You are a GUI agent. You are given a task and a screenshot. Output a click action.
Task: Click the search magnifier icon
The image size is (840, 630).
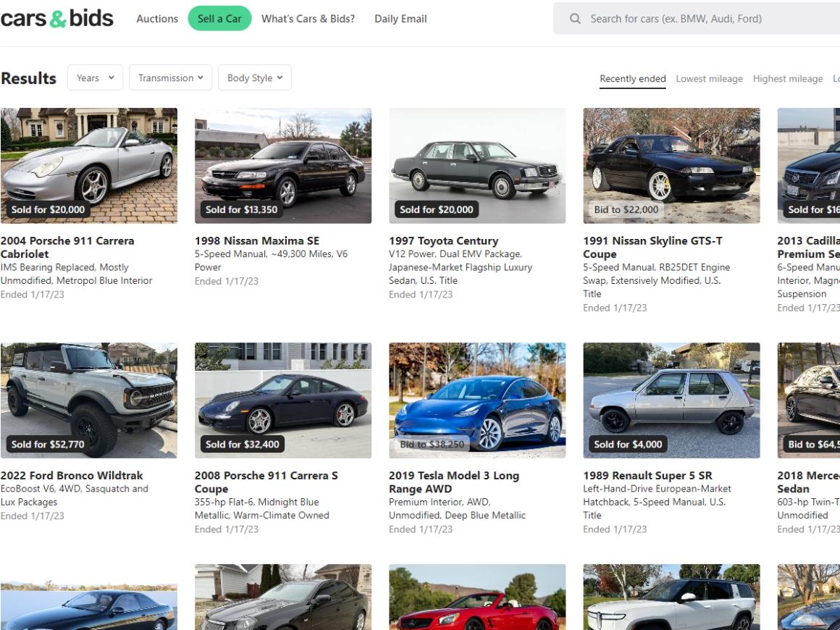coord(575,19)
